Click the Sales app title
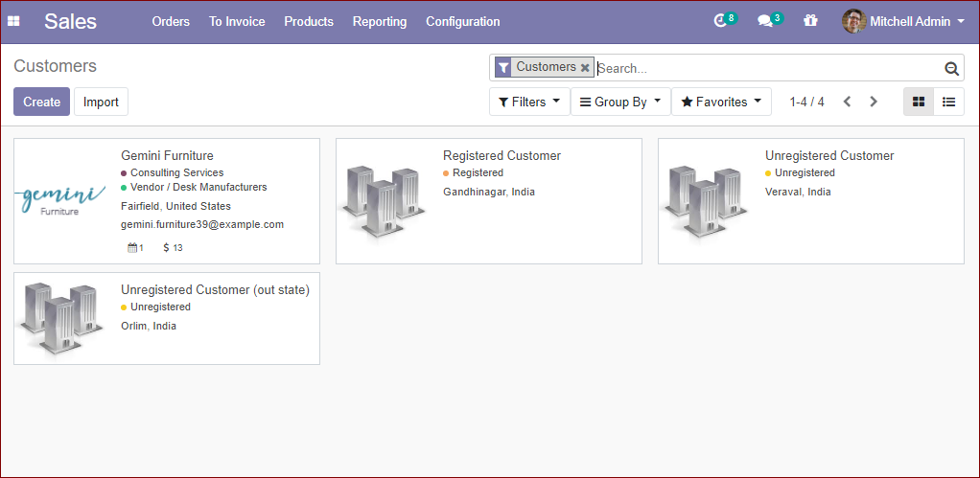The width and height of the screenshot is (980, 478). 71,22
